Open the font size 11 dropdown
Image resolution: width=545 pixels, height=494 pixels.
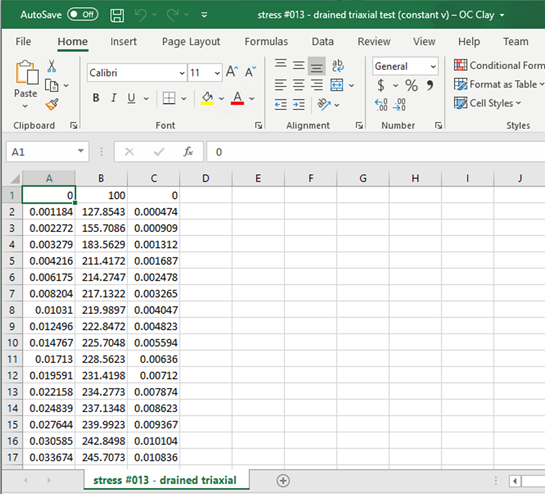(x=217, y=73)
